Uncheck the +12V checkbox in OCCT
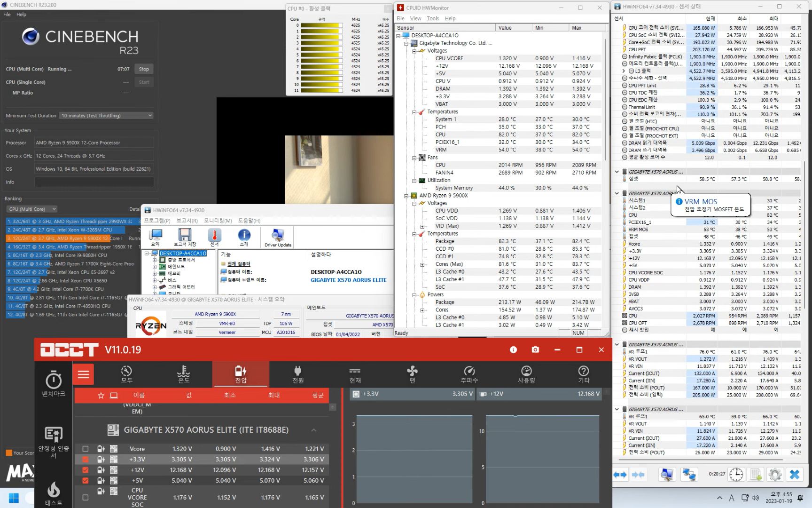 coord(85,470)
